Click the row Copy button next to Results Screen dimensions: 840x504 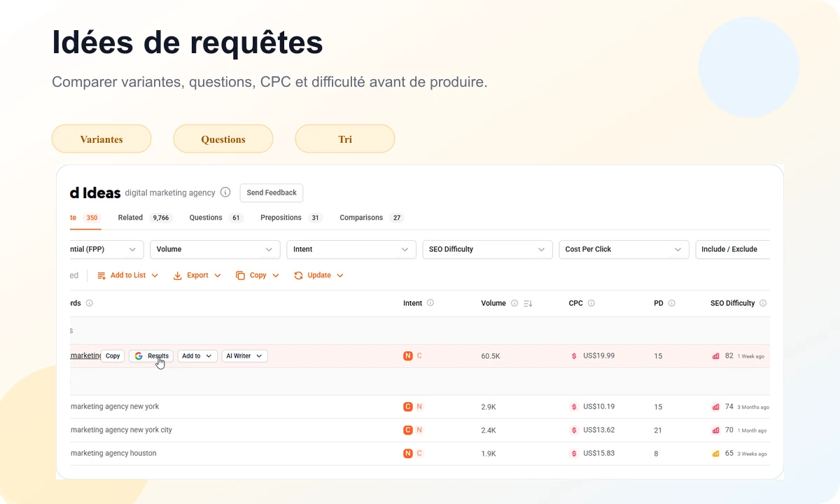pos(113,356)
